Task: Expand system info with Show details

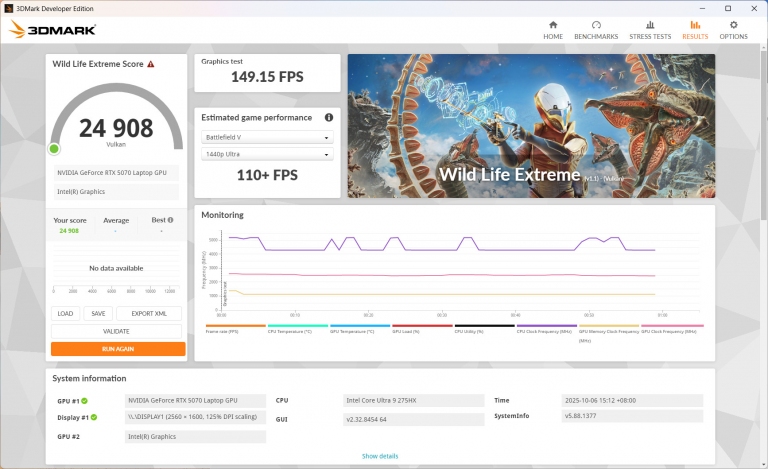Action: pyautogui.click(x=380, y=456)
